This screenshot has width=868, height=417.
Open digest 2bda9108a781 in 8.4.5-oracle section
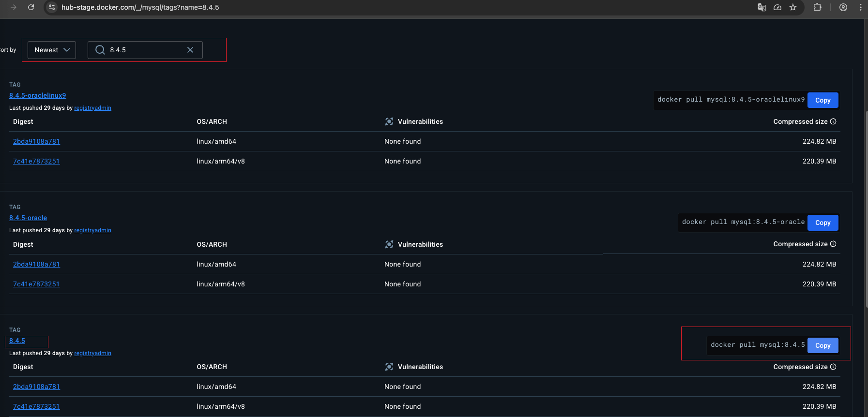click(36, 264)
